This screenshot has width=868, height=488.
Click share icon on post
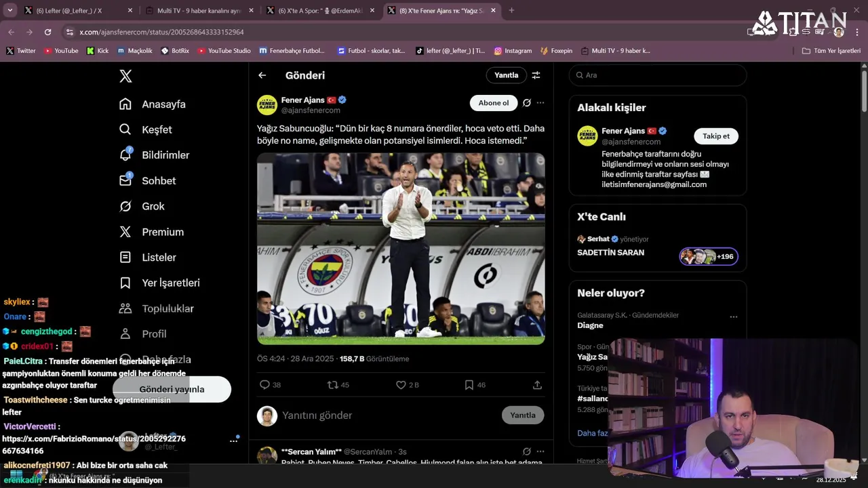(x=537, y=385)
